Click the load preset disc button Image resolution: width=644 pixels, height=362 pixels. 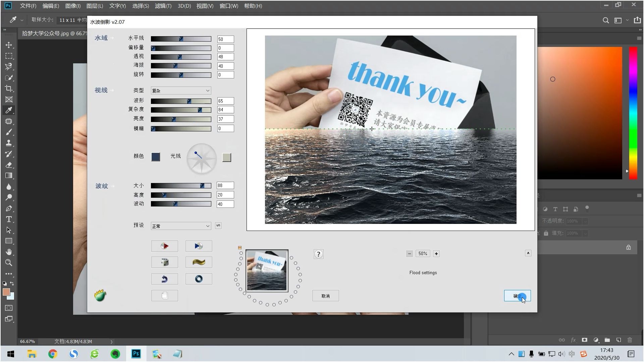(x=164, y=246)
